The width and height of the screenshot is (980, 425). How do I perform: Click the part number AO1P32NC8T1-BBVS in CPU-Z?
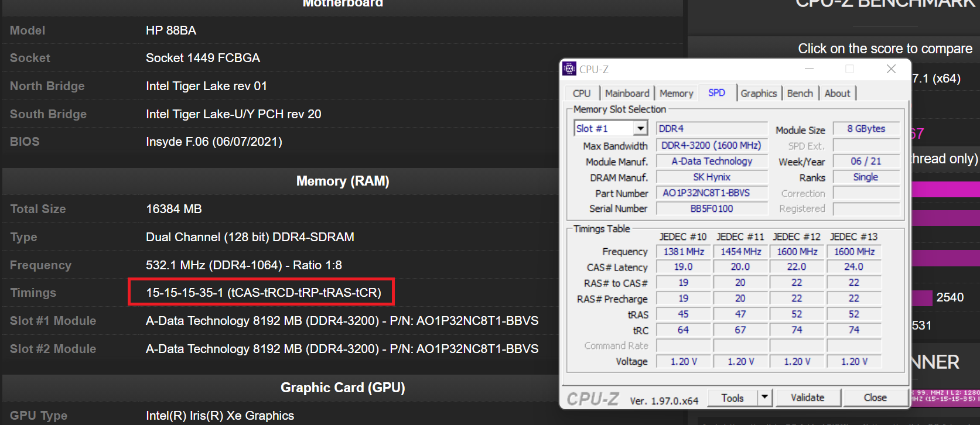712,193
